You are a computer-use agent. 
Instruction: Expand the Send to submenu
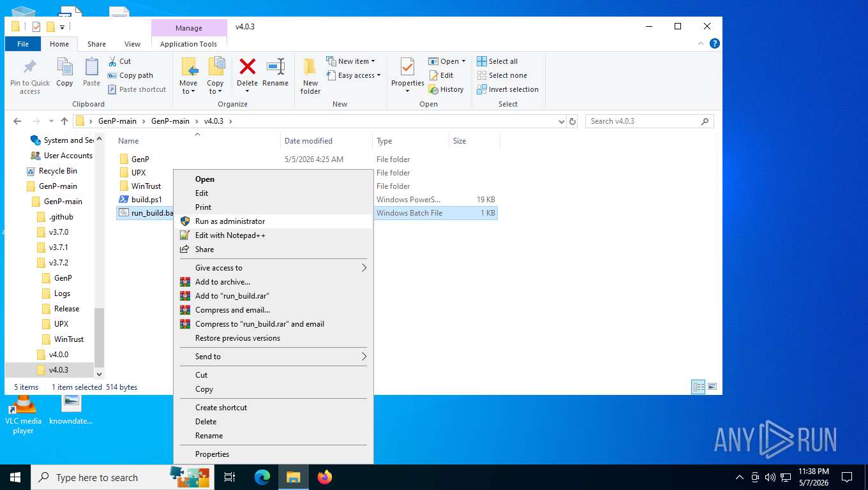pos(273,357)
